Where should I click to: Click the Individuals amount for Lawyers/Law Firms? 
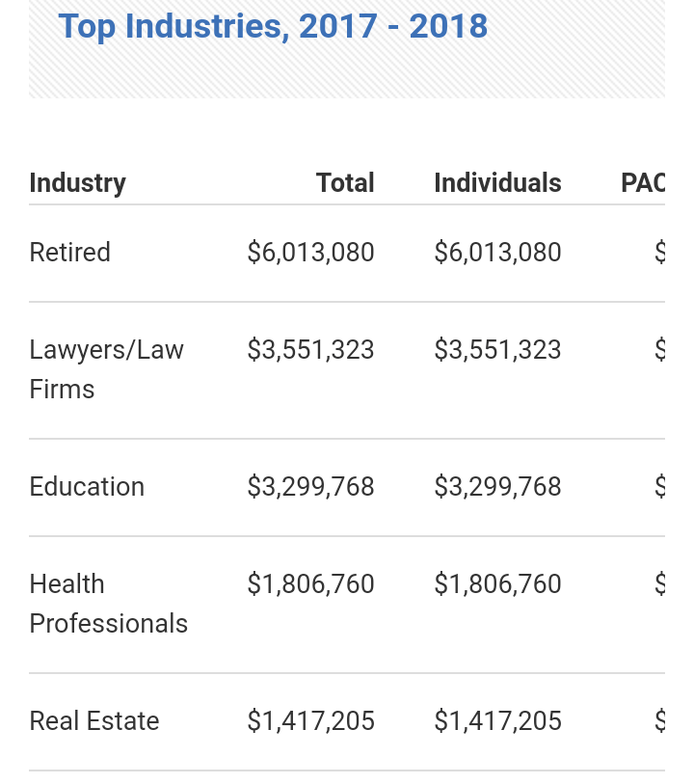pos(497,350)
